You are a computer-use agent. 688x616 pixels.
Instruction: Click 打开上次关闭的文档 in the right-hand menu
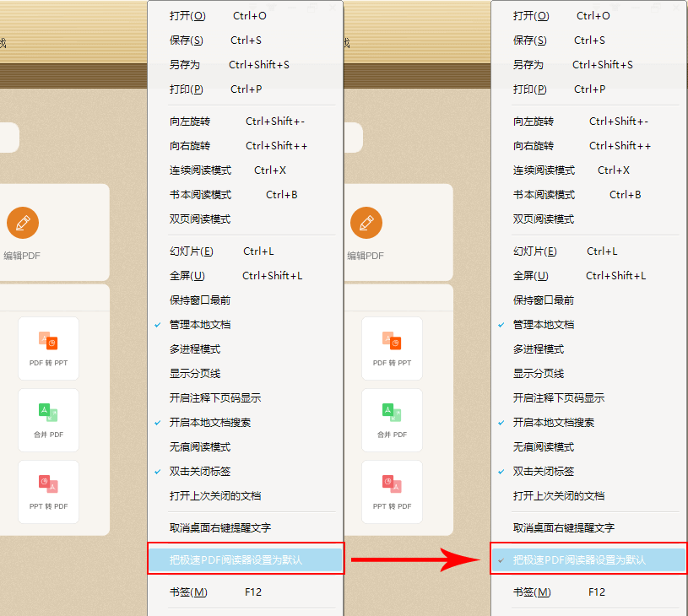click(x=589, y=496)
